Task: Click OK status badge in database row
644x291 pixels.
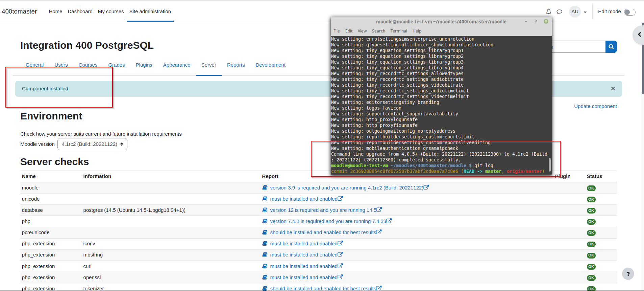Action: tap(591, 210)
